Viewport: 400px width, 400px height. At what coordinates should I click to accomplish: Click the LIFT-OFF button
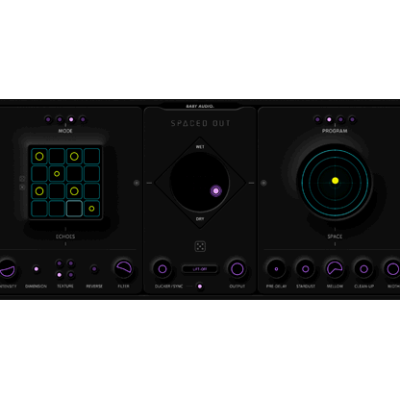pos(200,269)
